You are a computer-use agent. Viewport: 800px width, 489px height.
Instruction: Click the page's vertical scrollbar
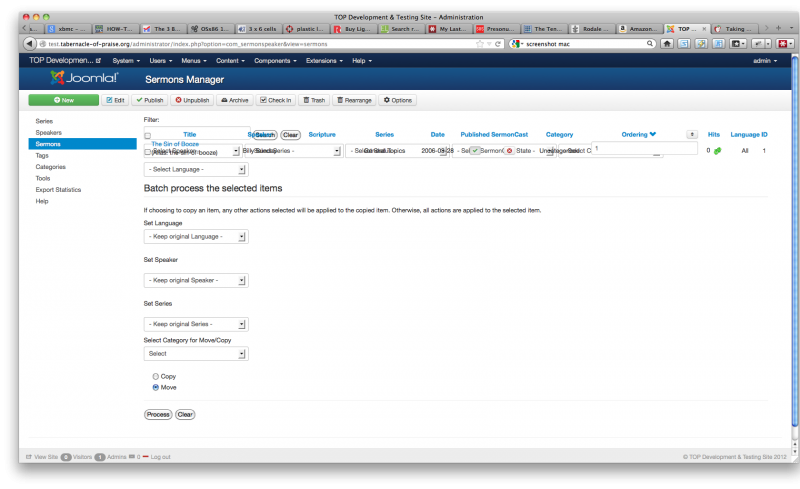pos(795,240)
